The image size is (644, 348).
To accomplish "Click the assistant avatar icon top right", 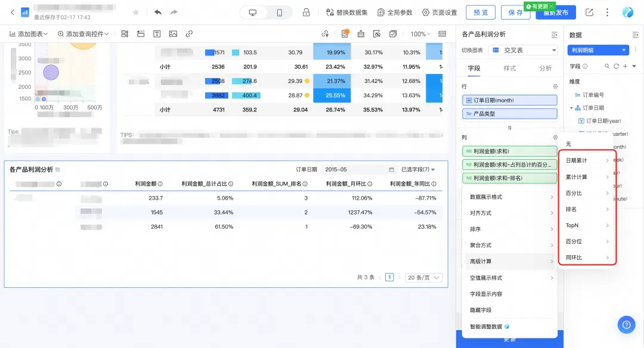I will click(x=627, y=13).
